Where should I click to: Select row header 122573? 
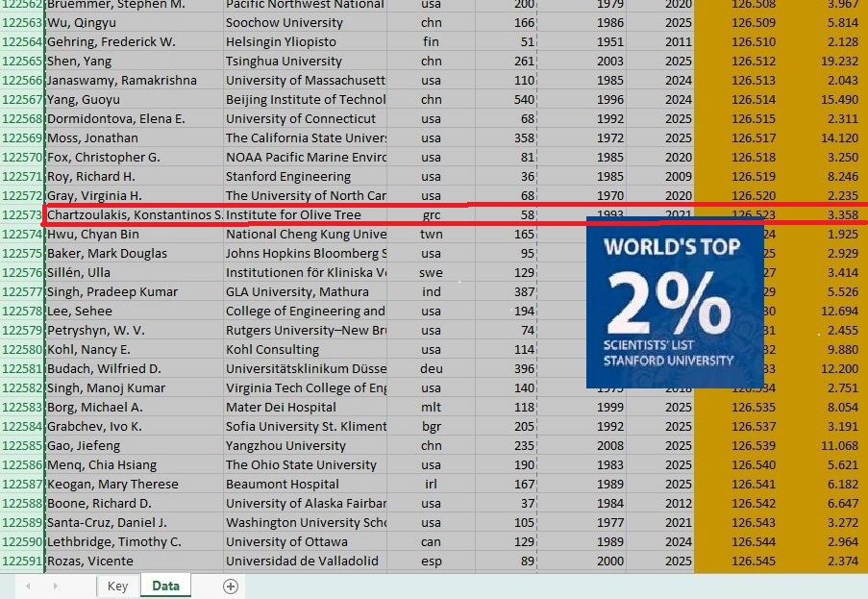pos(22,214)
